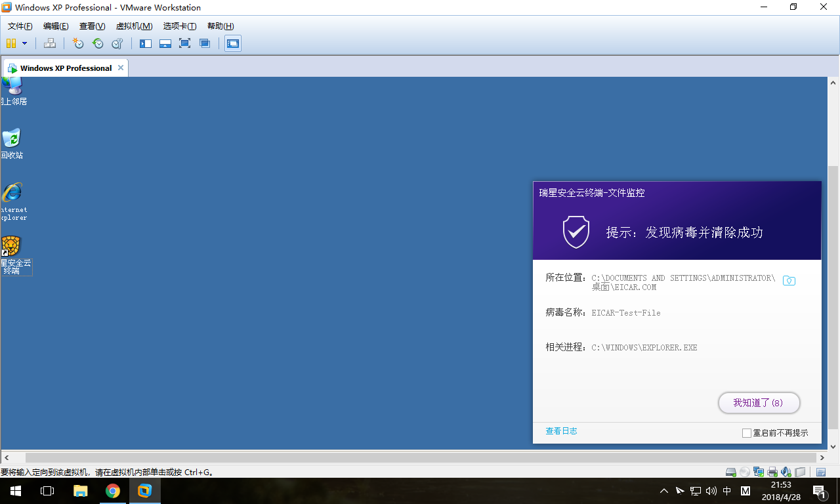
Task: Click the process path C:\WINDOWS\EXPLORER.EXE
Action: (x=644, y=347)
